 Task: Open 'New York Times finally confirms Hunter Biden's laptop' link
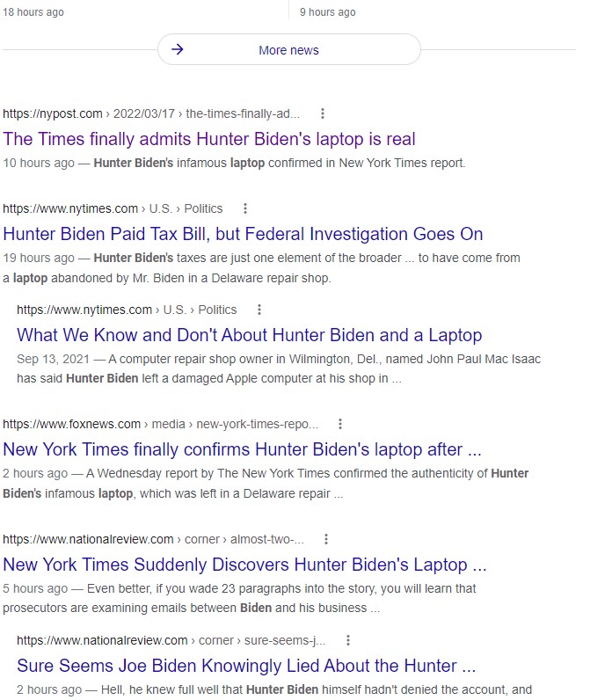point(242,449)
